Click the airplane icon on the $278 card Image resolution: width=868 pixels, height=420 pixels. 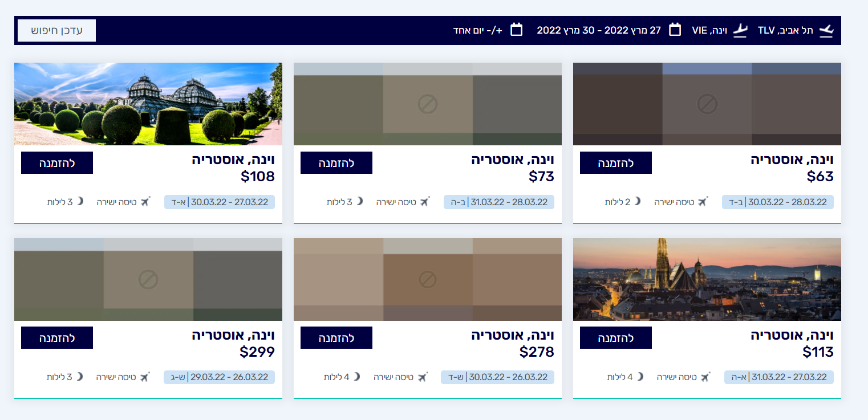coord(422,377)
